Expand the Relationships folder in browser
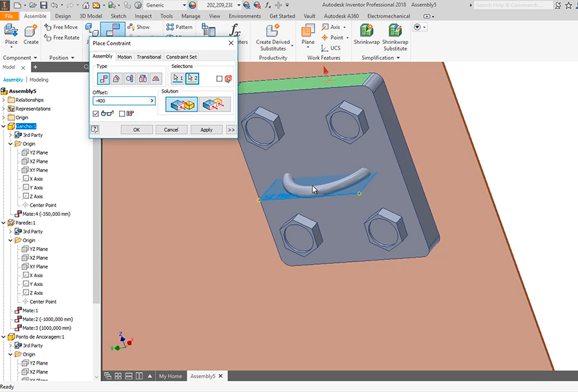This screenshot has height=392, width=578. [3, 100]
